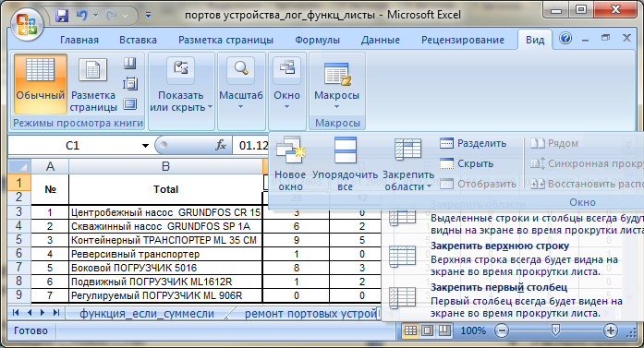Click the Total header cell
Image resolution: width=644 pixels, height=348 pixels.
pyautogui.click(x=165, y=189)
